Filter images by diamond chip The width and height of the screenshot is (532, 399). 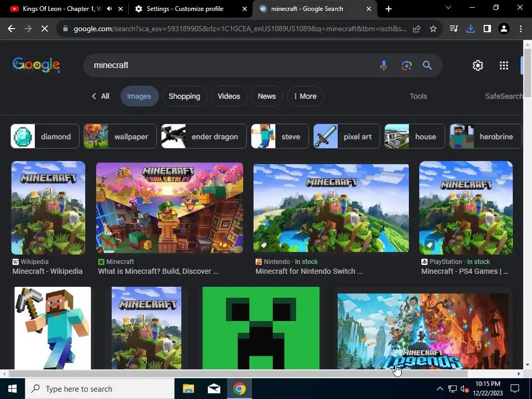click(x=45, y=137)
